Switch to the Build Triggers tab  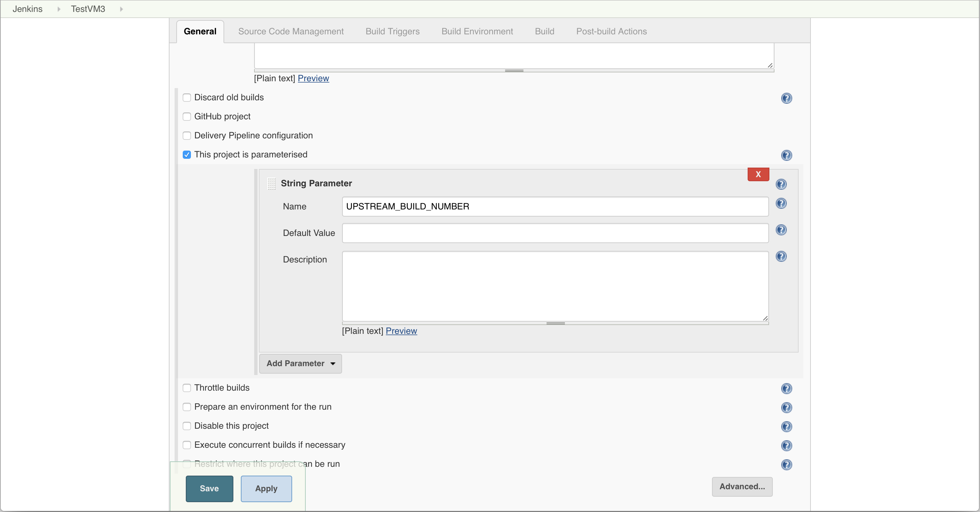point(391,31)
